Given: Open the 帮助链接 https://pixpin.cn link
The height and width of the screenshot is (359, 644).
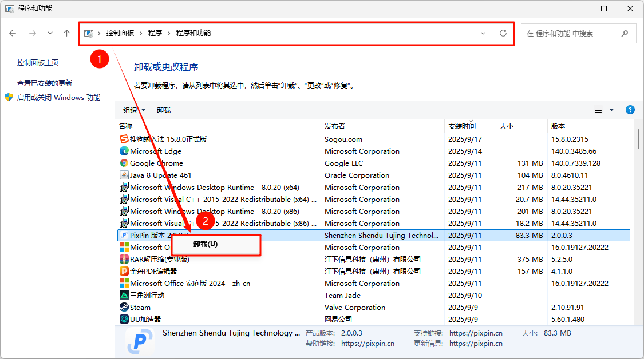Looking at the screenshot, I should (x=368, y=344).
